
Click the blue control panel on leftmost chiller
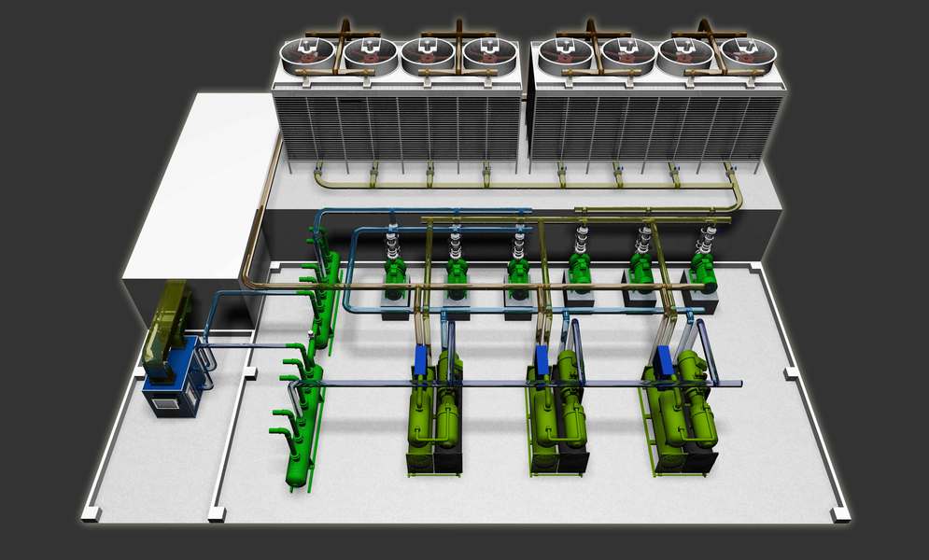[421, 360]
